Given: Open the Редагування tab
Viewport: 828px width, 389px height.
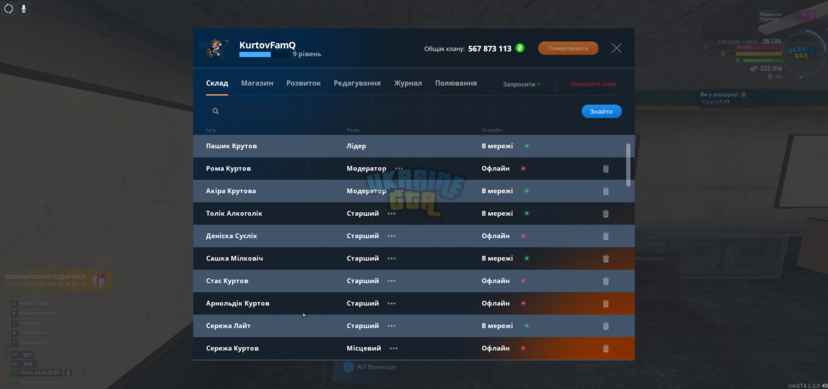Looking at the screenshot, I should pyautogui.click(x=357, y=83).
